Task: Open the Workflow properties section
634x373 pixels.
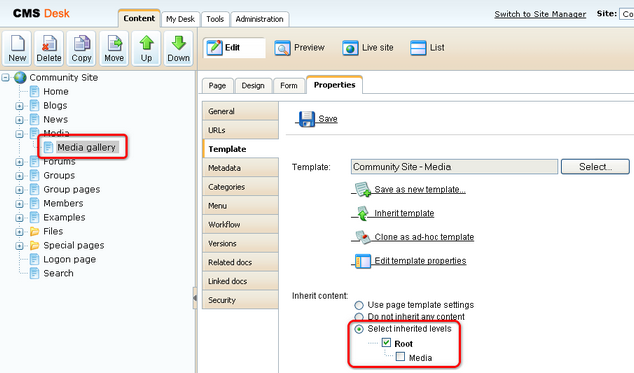Action: 240,225
